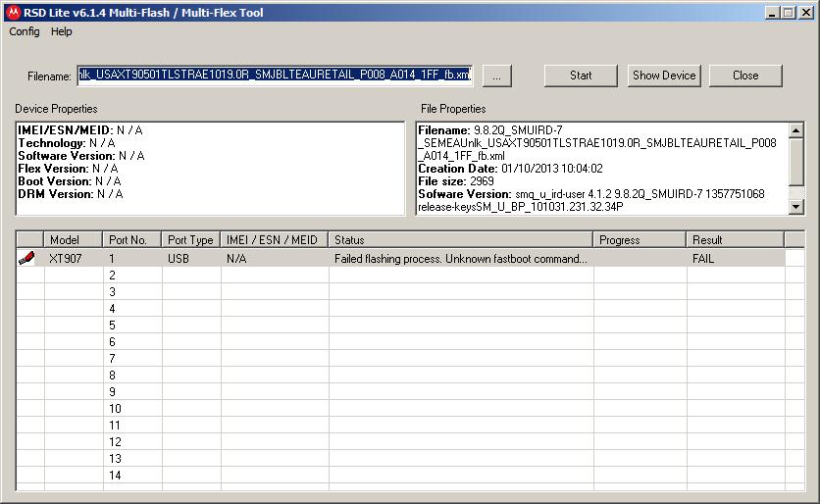Select port number 13 row
Image resolution: width=820 pixels, height=504 pixels.
pyautogui.click(x=410, y=459)
